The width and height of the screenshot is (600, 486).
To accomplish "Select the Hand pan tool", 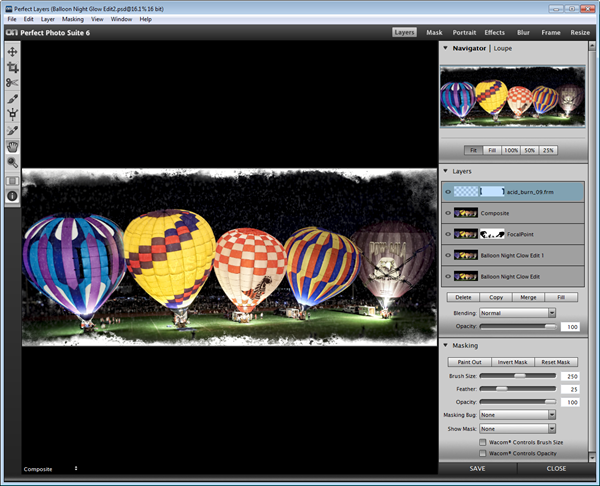I will pyautogui.click(x=12, y=146).
